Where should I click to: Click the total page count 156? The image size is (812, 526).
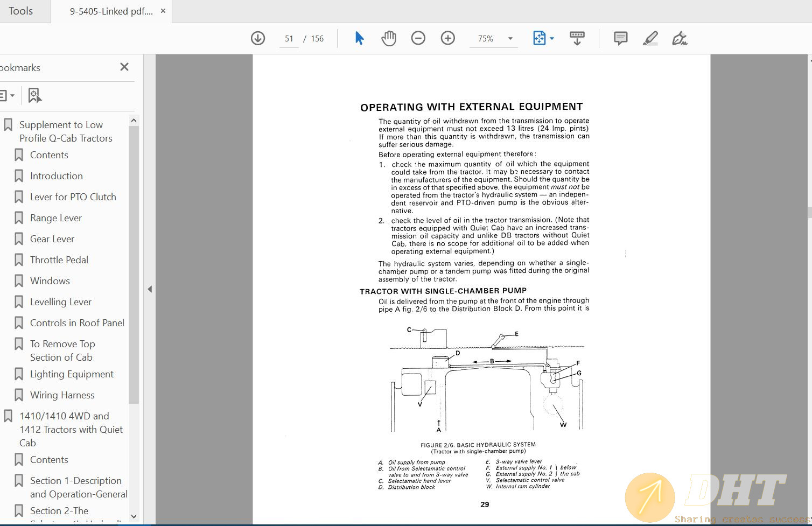point(317,39)
